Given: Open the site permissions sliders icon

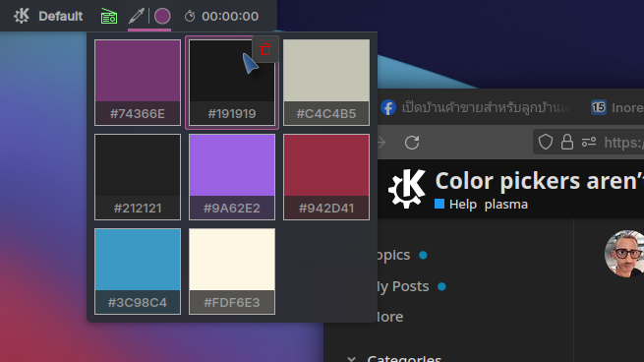Looking at the screenshot, I should click(589, 143).
